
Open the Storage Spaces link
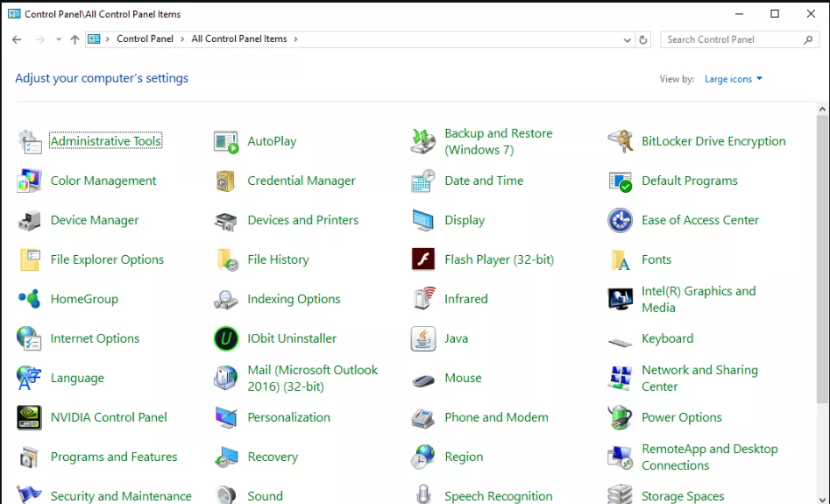point(683,496)
